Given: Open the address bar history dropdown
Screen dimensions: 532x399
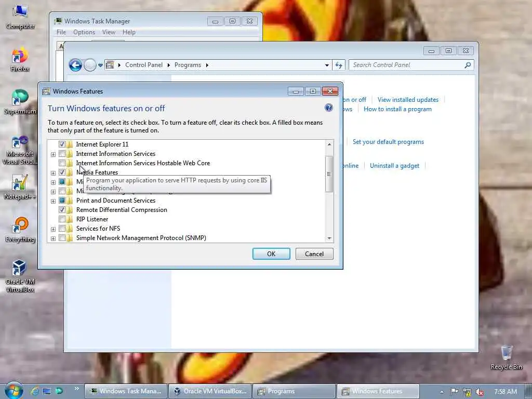Looking at the screenshot, I should pos(327,65).
